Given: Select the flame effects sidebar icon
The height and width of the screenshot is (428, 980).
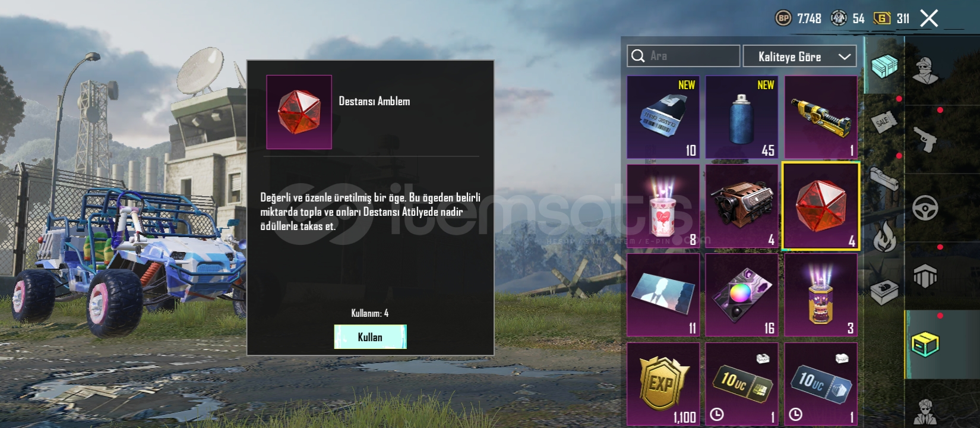Looking at the screenshot, I should (x=884, y=235).
